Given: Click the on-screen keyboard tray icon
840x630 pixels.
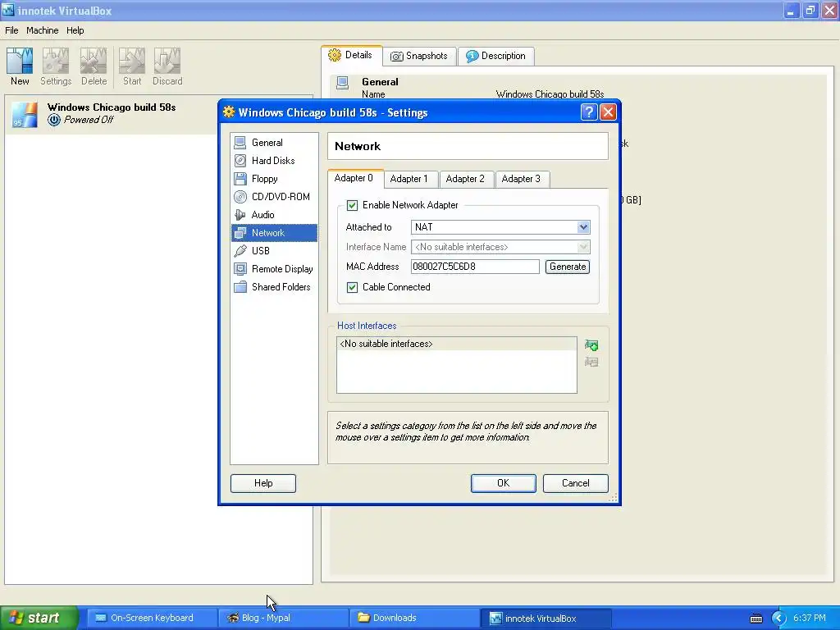Looking at the screenshot, I should [756, 619].
